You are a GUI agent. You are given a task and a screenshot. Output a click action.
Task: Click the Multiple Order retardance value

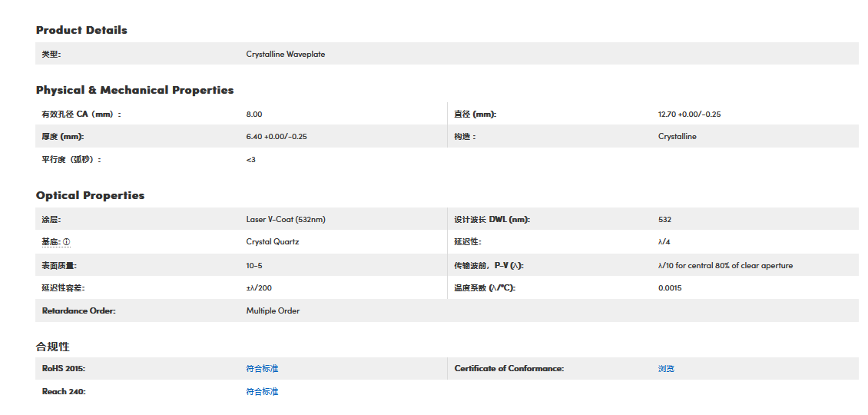[x=273, y=311]
